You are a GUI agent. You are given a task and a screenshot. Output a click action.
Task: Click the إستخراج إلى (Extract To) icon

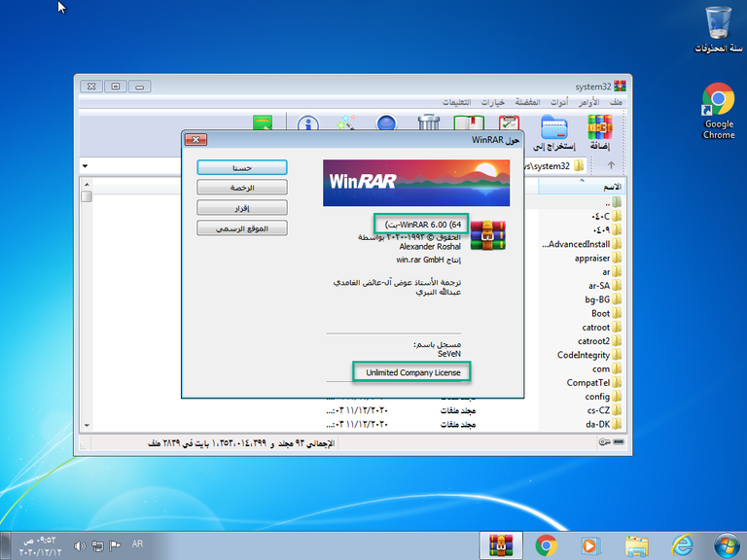pos(554,132)
